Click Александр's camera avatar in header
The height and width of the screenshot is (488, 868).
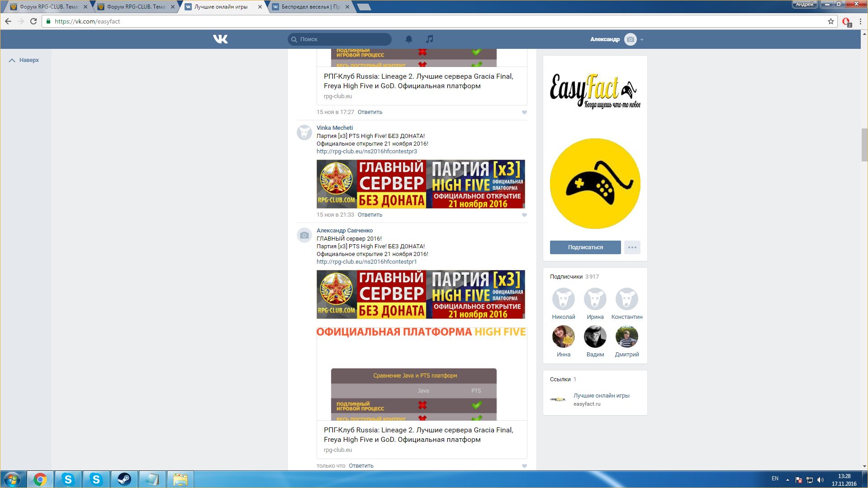630,39
